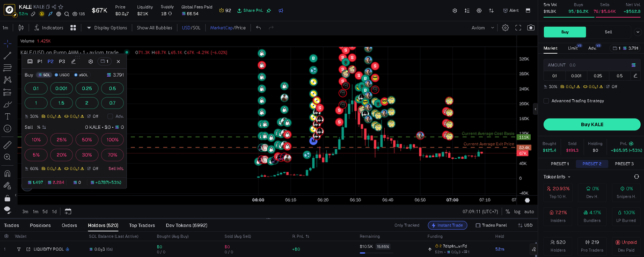Toggle the magnet snap mode
Screen dimensions: 644x257
[8, 173]
